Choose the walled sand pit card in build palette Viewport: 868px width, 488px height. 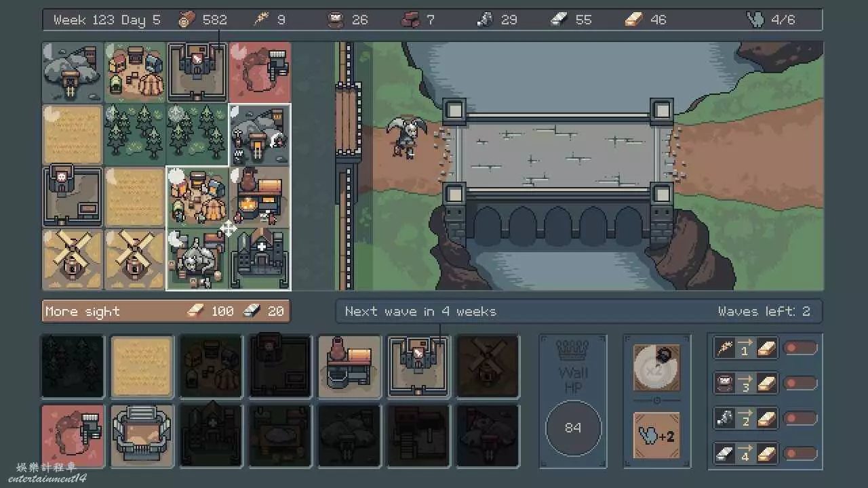142,435
